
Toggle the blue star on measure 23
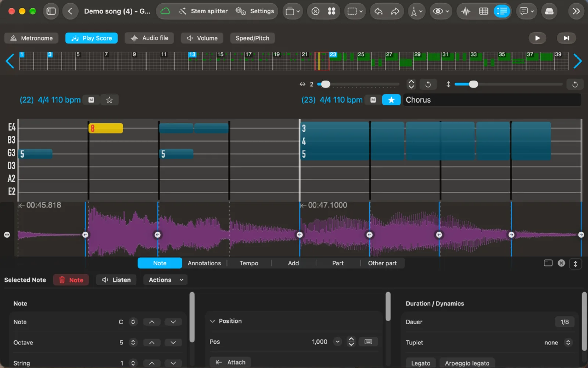pyautogui.click(x=391, y=100)
